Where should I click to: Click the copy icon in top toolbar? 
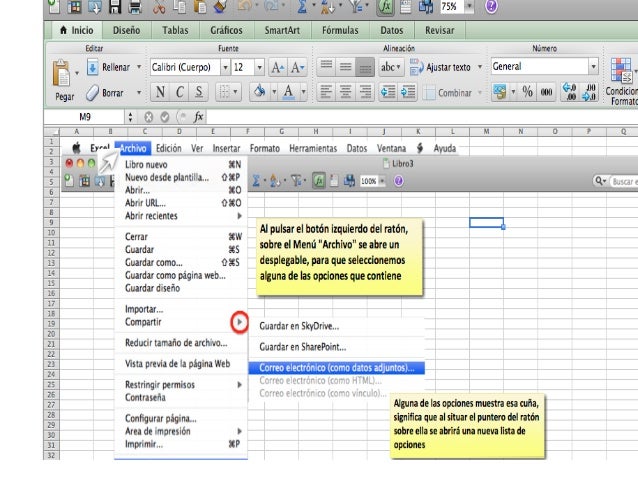point(179,6)
